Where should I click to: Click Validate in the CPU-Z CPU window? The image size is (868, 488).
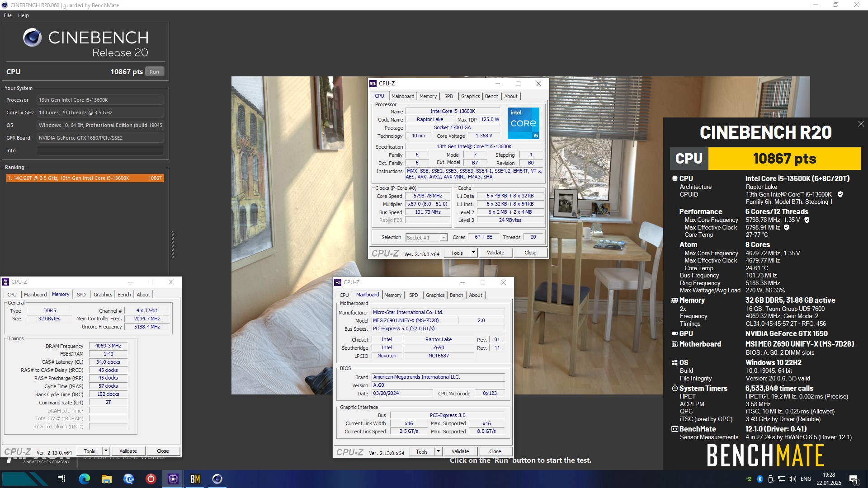[x=495, y=253]
